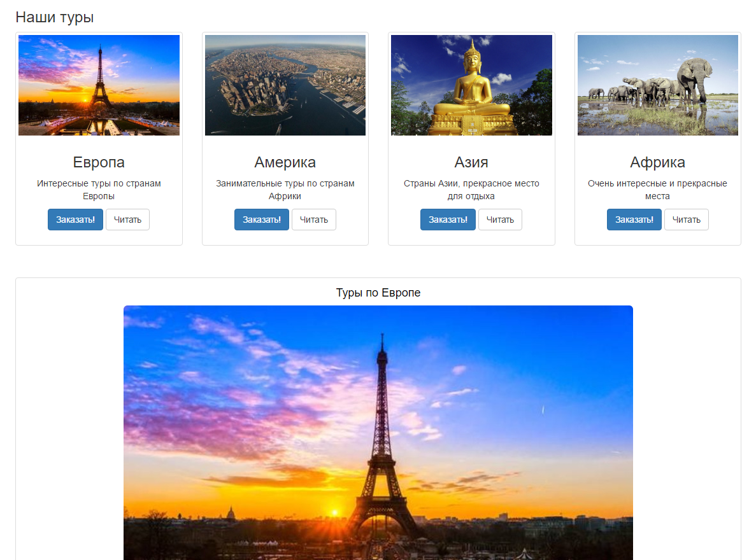
Task: Click the aerial city thumbnail for Америка
Action: pos(285,85)
